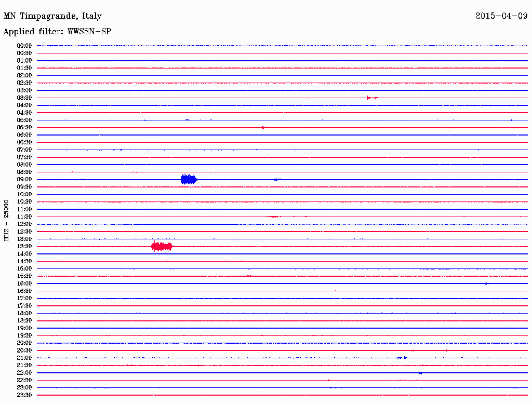The height and width of the screenshot is (405, 532).
Task: Select the 20:30 time label
Action: click(x=24, y=350)
